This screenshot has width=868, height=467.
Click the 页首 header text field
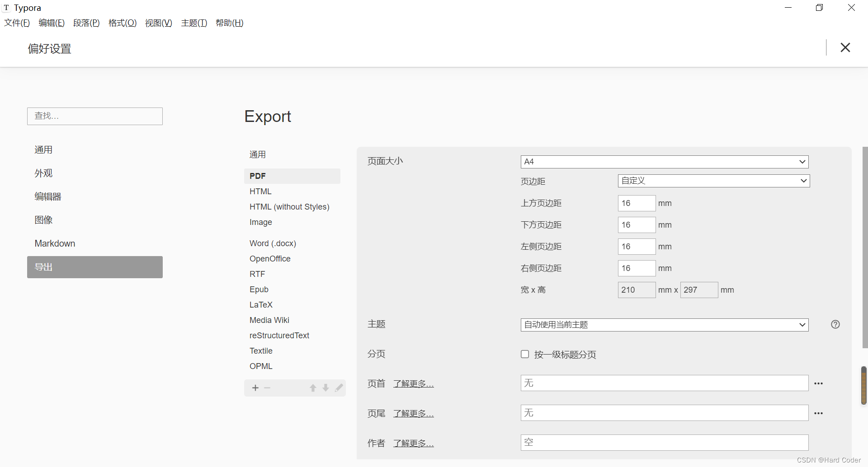click(x=665, y=383)
